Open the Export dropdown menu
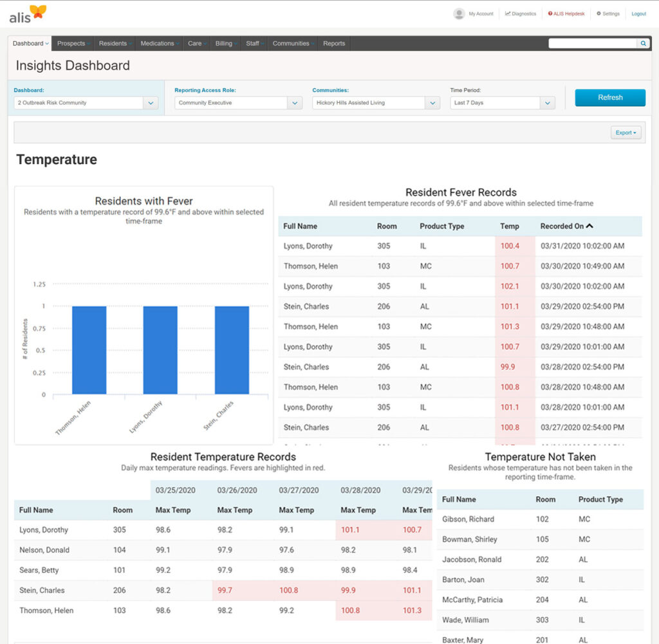Viewport: 659px width, 644px height. [625, 132]
